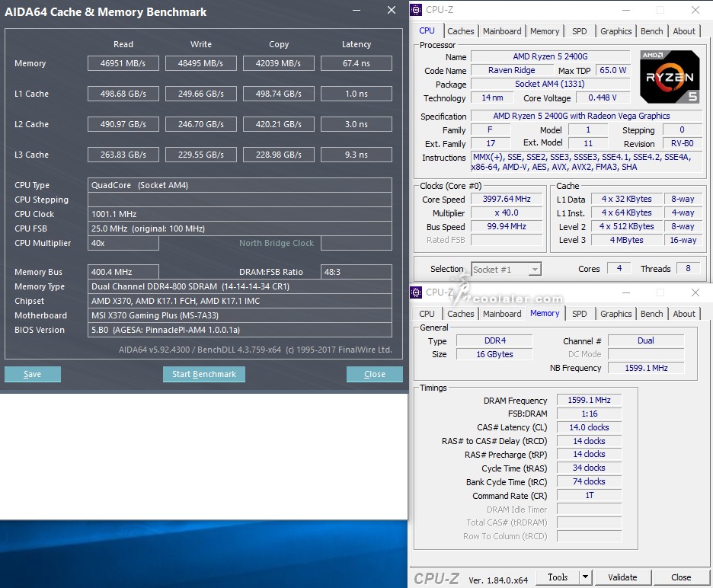Click the CAS# Latency value 14.0 clocks
713x588 pixels.
[589, 427]
